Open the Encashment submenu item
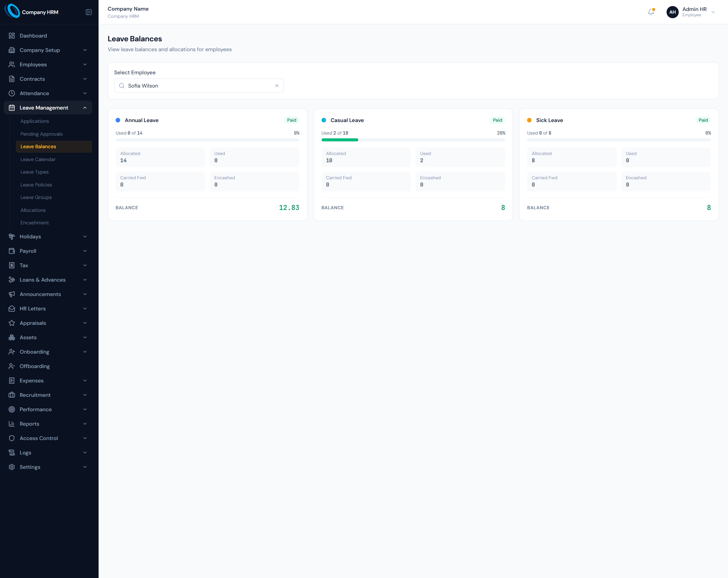Screen dimensions: 728x578 (x=54, y=223)
